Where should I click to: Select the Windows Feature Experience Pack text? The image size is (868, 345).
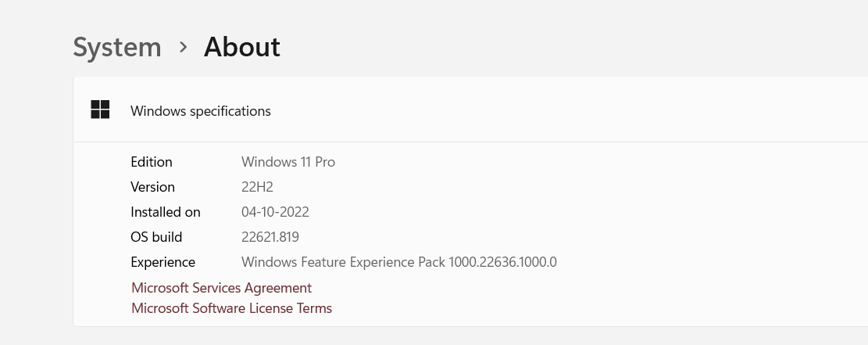point(399,262)
